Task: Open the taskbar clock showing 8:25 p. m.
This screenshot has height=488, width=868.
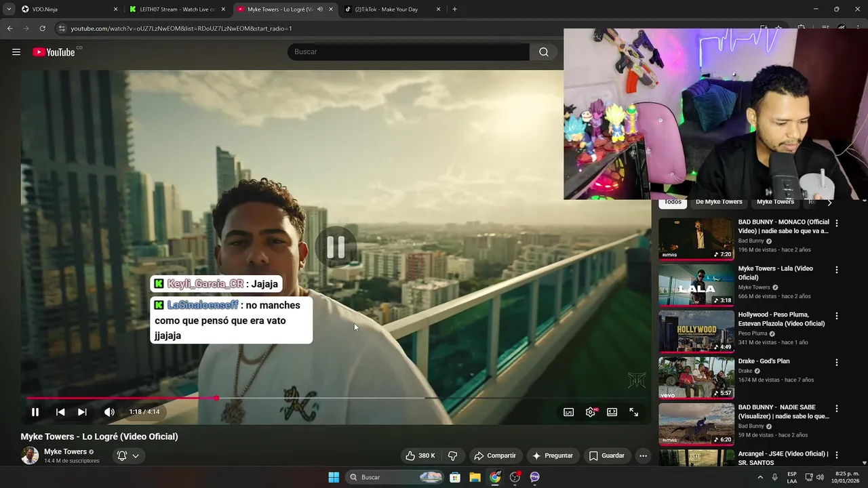Action: tap(845, 477)
